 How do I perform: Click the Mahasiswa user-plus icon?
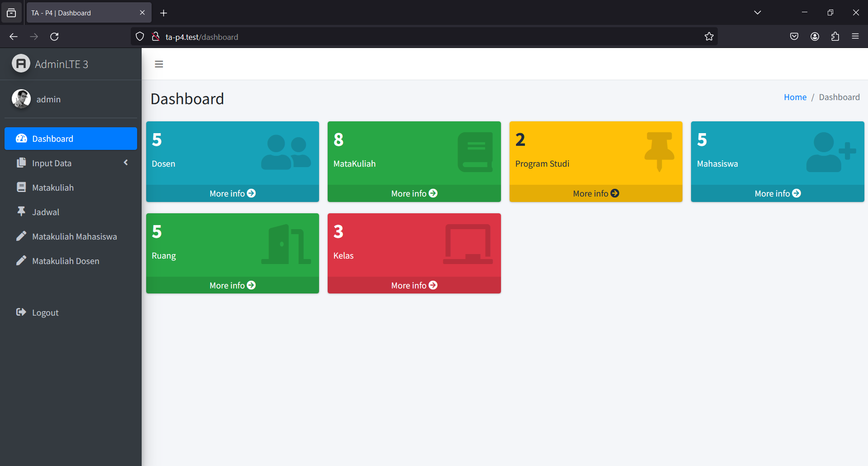(x=831, y=152)
